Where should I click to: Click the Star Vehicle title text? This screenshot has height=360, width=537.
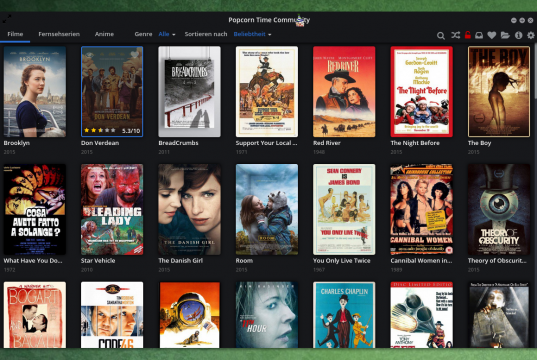pyautogui.click(x=98, y=261)
